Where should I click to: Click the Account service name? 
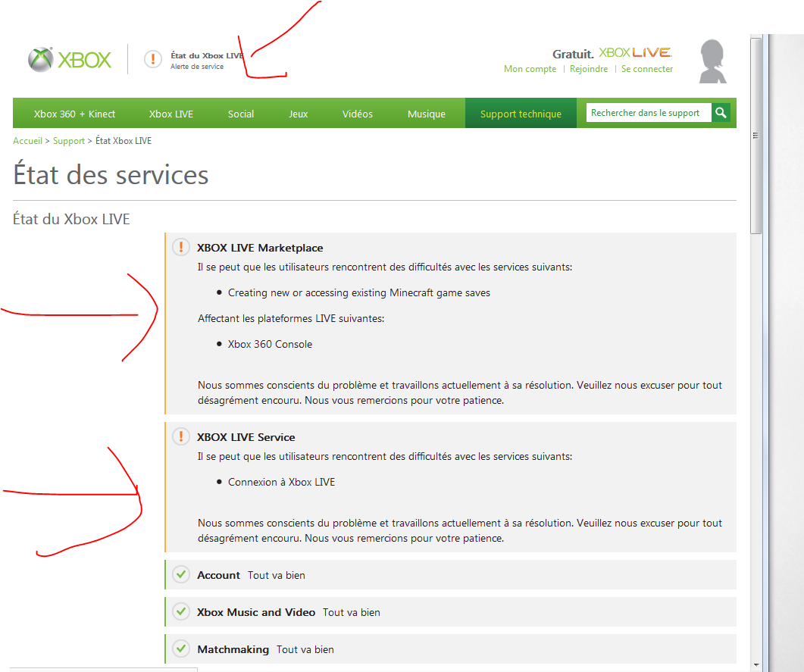point(218,575)
